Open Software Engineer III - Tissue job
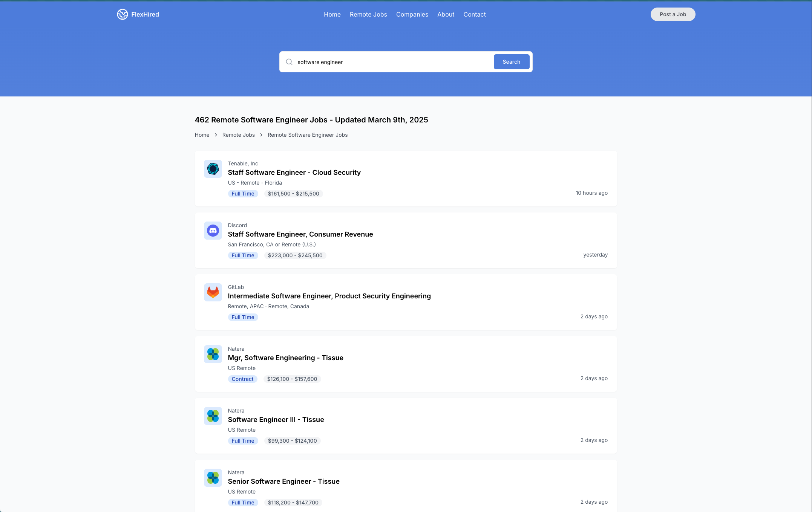Viewport: 812px width, 512px height. 276,419
